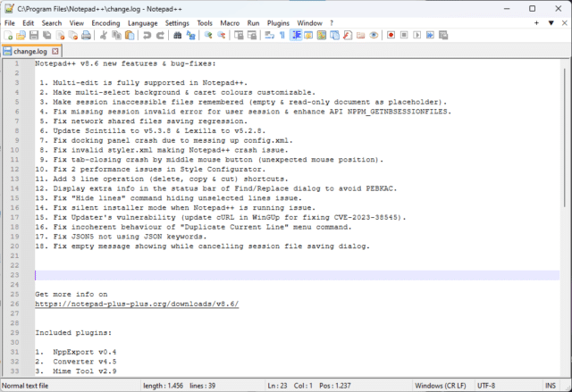Viewport: 572px width, 392px height.
Task: Zoom in using the toolbar icon
Action: 208,36
